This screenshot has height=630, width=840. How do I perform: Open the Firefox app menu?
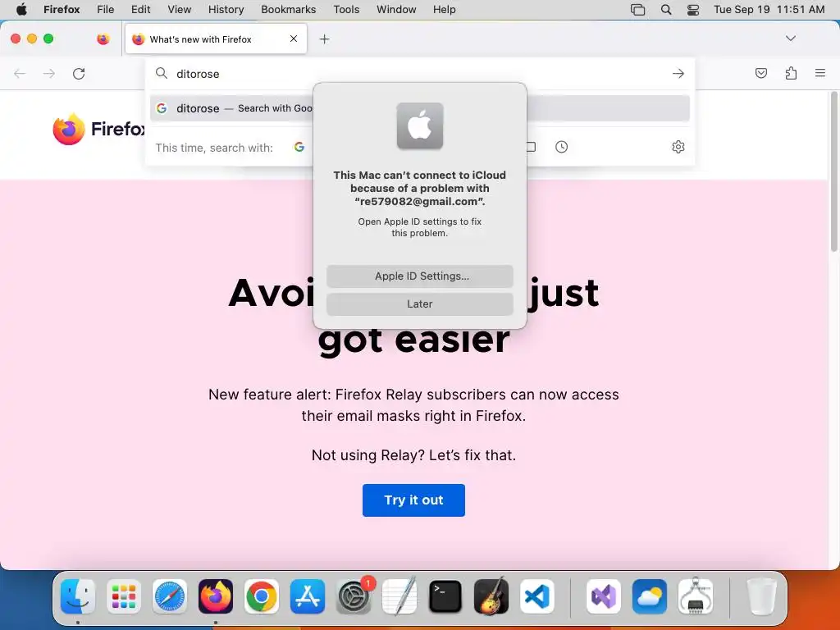pos(62,10)
